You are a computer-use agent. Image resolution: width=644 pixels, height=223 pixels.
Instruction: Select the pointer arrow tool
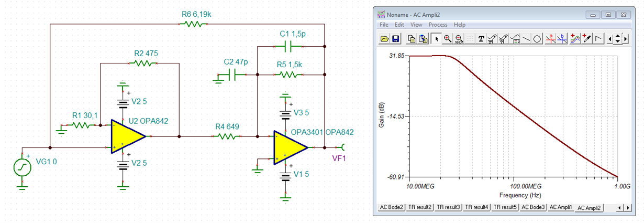(x=436, y=38)
